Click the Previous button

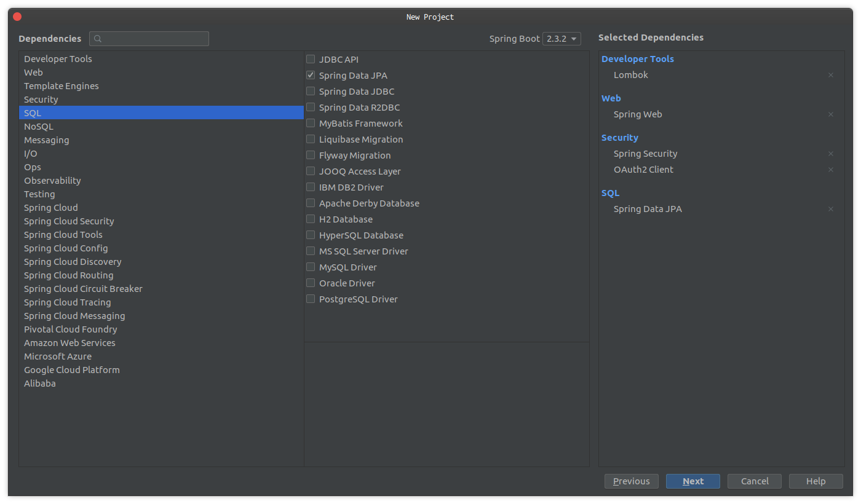[632, 481]
